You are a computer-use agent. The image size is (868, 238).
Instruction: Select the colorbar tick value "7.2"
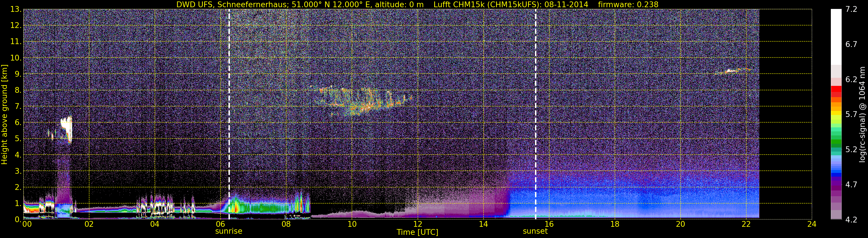[851, 10]
